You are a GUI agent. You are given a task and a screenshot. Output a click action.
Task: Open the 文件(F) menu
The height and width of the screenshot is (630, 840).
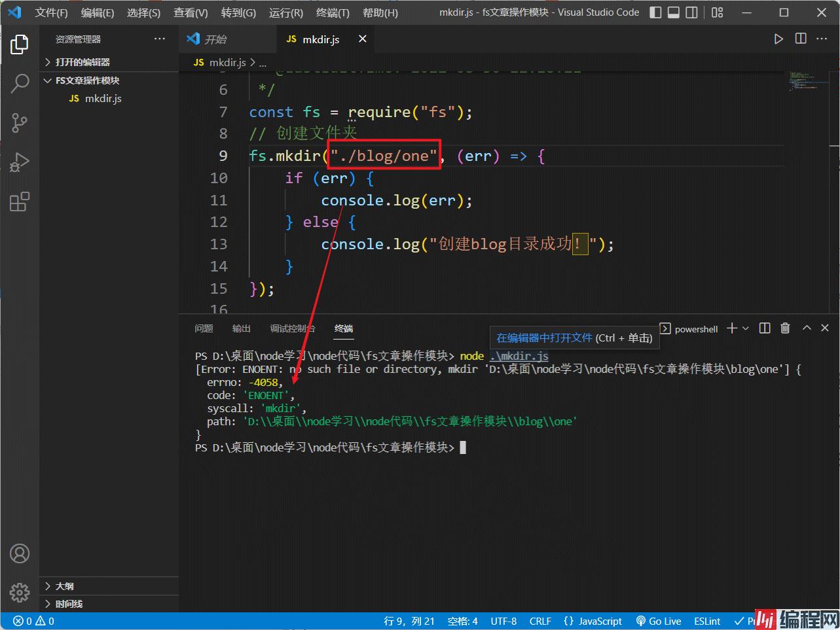click(x=51, y=12)
